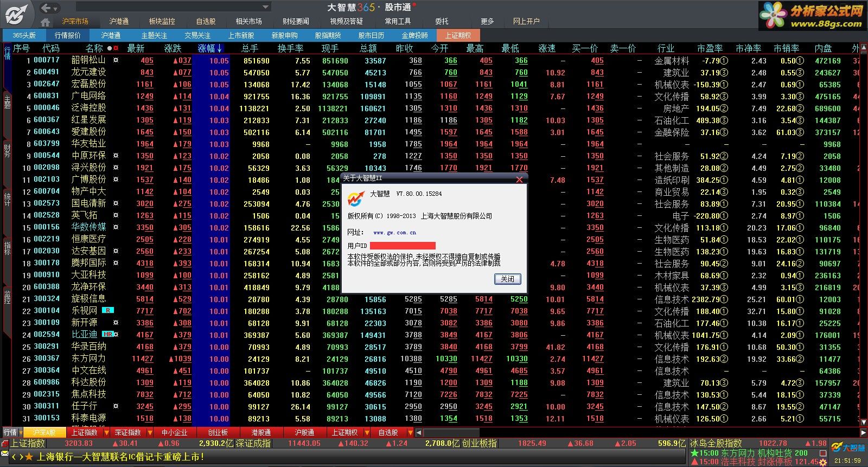Open the www.gw.com.cn link
The image size is (868, 467).
point(395,233)
